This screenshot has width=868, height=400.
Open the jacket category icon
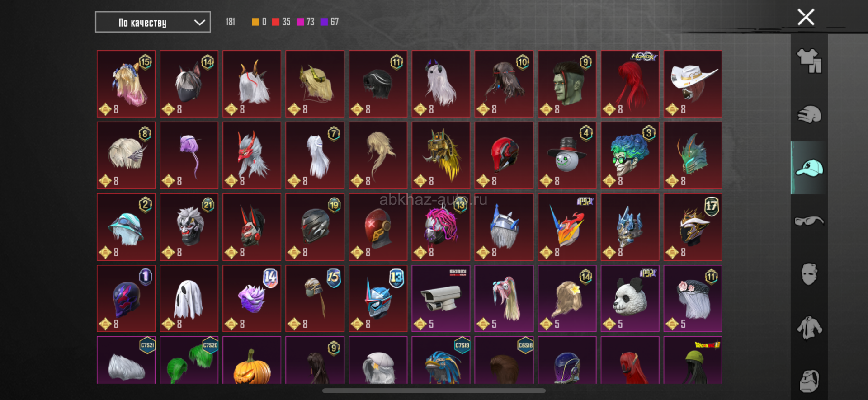(809, 328)
